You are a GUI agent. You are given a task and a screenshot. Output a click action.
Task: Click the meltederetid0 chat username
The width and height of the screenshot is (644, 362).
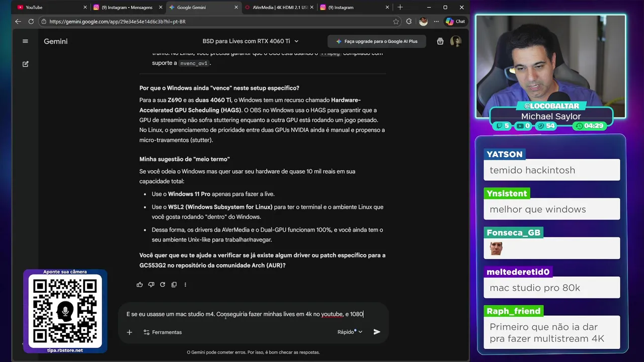pyautogui.click(x=518, y=272)
